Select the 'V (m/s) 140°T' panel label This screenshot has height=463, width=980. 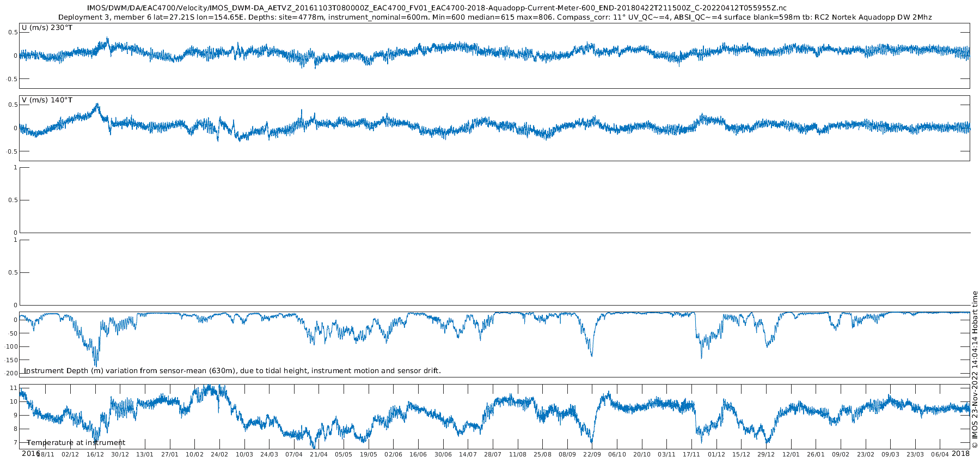coord(47,100)
